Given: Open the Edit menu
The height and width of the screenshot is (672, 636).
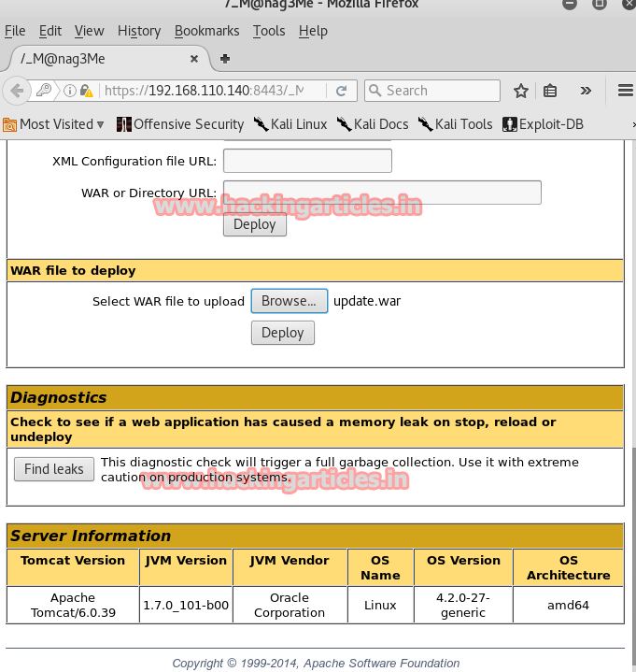Looking at the screenshot, I should coord(50,31).
